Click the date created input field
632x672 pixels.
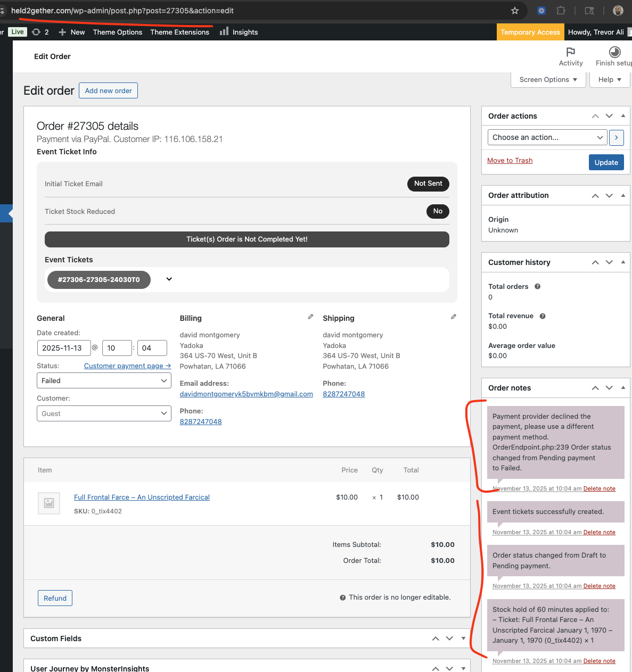[x=63, y=348]
